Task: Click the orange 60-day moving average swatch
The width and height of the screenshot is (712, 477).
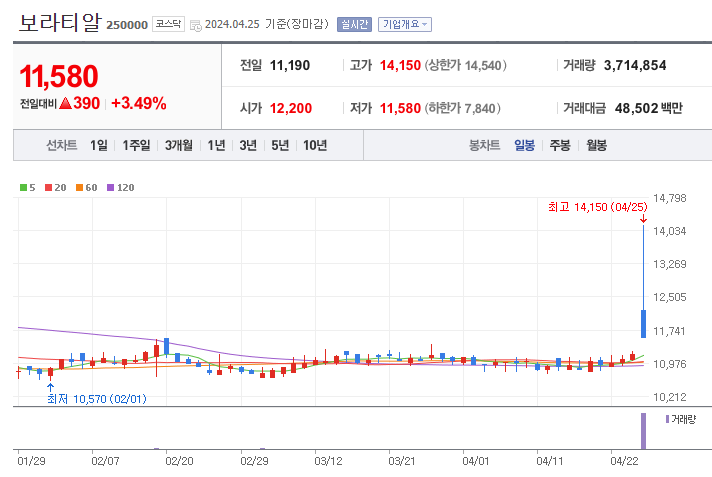Action: coord(79,188)
